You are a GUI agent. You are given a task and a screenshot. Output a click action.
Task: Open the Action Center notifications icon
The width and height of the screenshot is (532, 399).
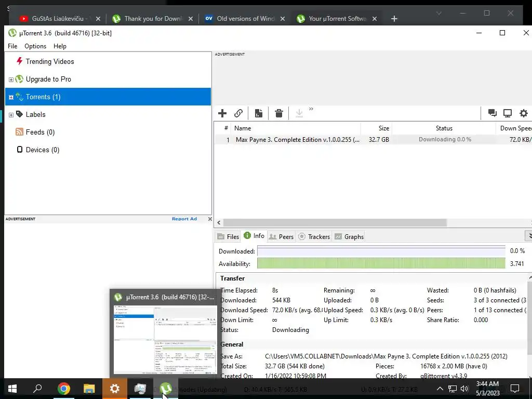tap(515, 389)
